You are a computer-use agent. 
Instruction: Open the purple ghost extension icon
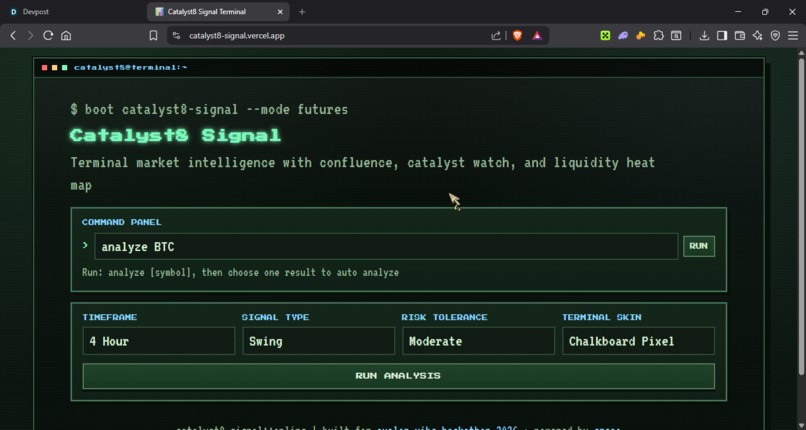pos(622,35)
